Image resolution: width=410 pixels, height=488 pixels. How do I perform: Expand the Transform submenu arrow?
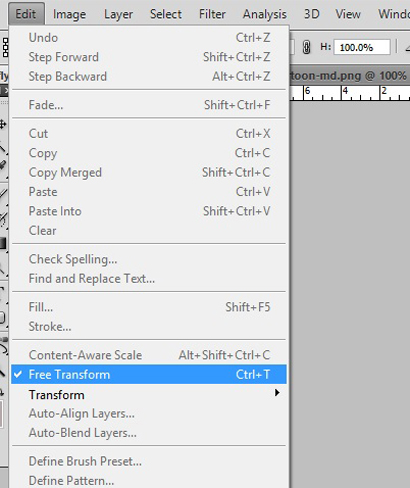pyautogui.click(x=277, y=393)
